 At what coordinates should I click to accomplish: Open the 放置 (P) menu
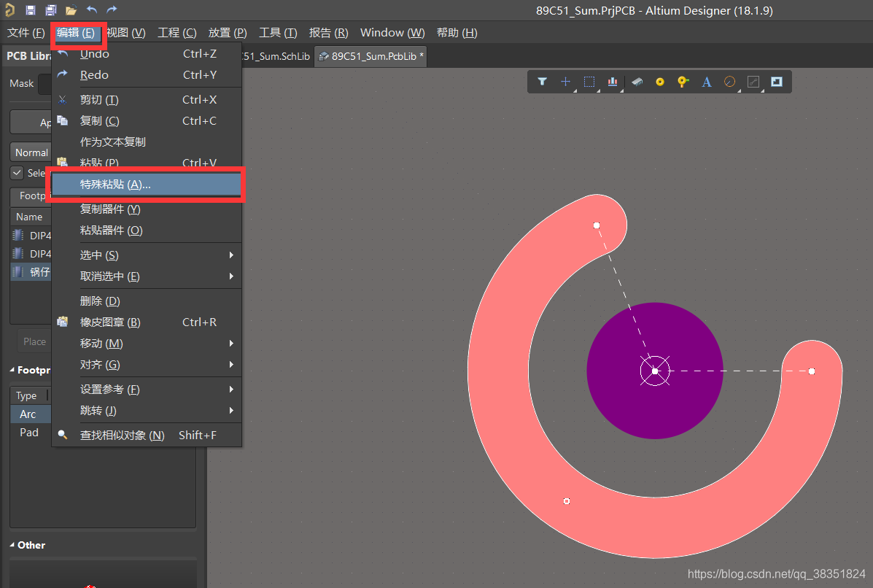click(x=227, y=33)
